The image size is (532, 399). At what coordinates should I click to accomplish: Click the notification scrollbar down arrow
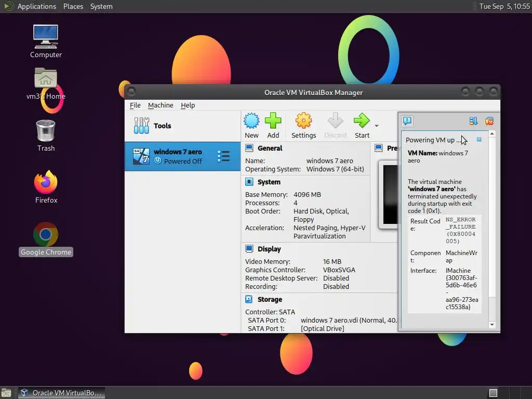pyautogui.click(x=492, y=325)
